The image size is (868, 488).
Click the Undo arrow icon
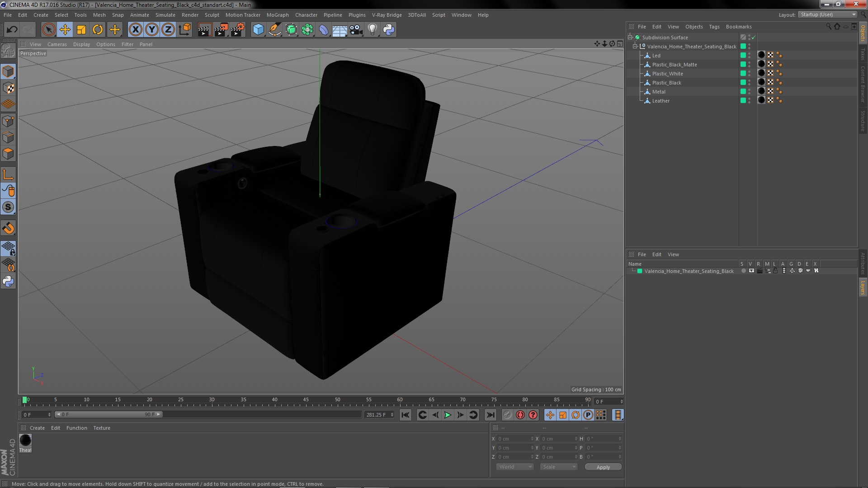click(12, 30)
